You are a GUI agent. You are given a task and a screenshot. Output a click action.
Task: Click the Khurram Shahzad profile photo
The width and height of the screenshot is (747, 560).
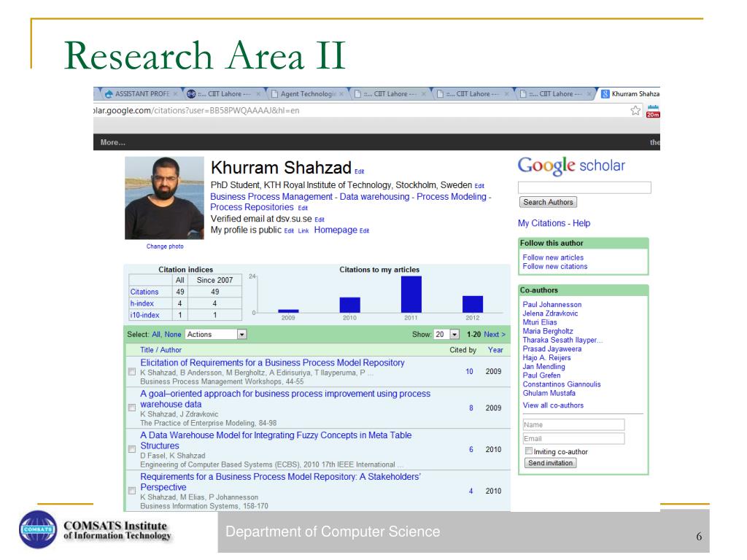[164, 198]
